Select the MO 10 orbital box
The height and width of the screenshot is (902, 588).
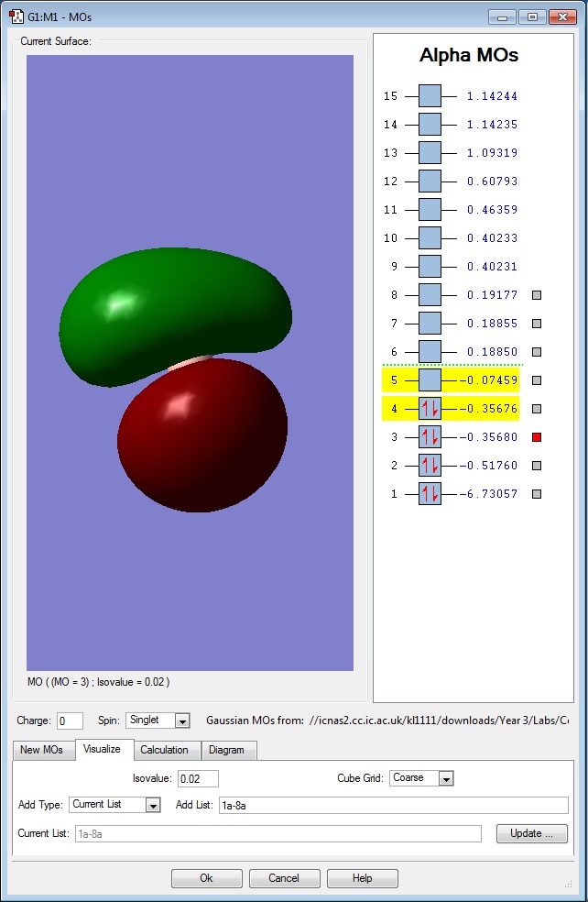(x=430, y=238)
